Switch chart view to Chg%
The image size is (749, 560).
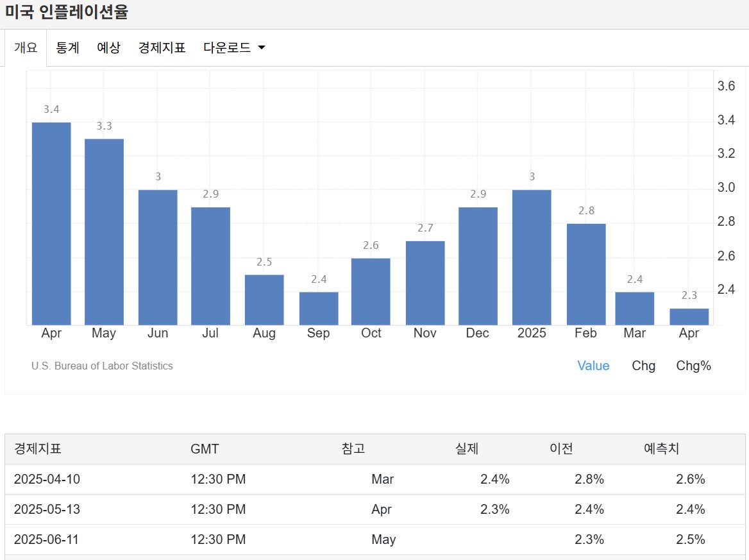click(x=693, y=366)
